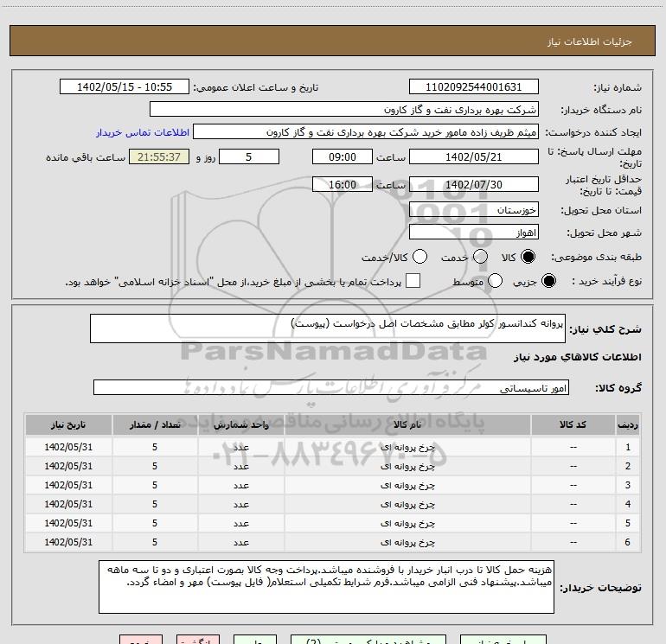This screenshot has height=644, width=666.
Task: Click the validity time field 16:00
Action: pos(343,185)
